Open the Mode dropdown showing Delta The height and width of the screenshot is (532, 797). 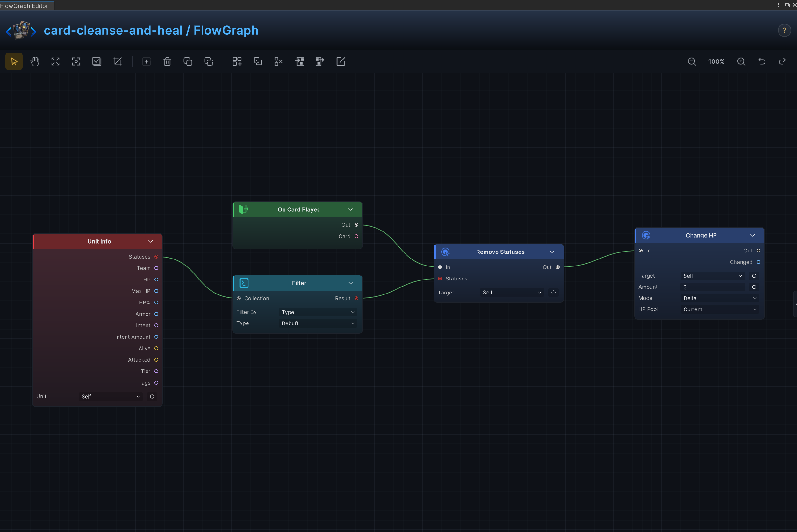(720, 298)
